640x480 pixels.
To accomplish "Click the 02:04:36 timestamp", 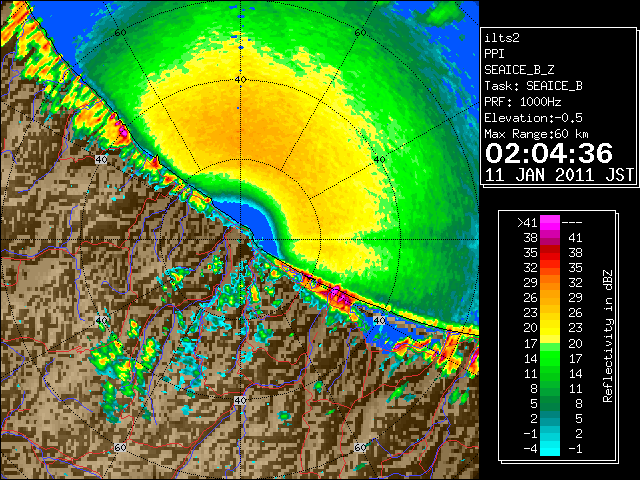I will 549,153.
